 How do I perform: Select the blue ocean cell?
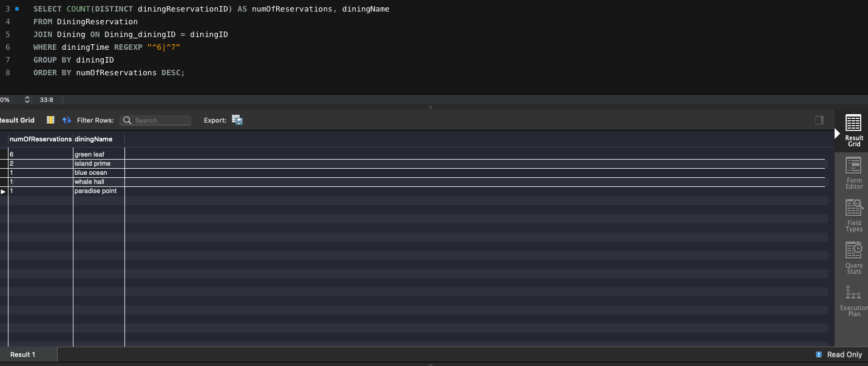99,172
